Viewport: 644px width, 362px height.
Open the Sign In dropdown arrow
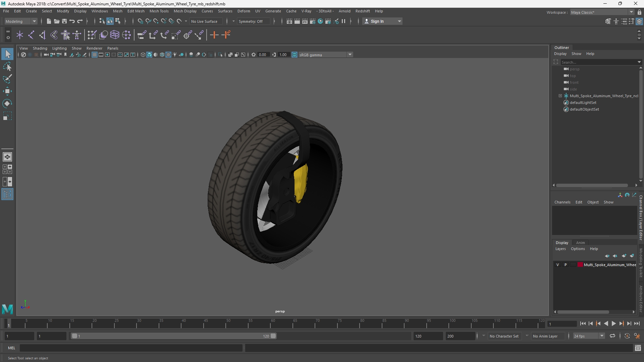[399, 21]
